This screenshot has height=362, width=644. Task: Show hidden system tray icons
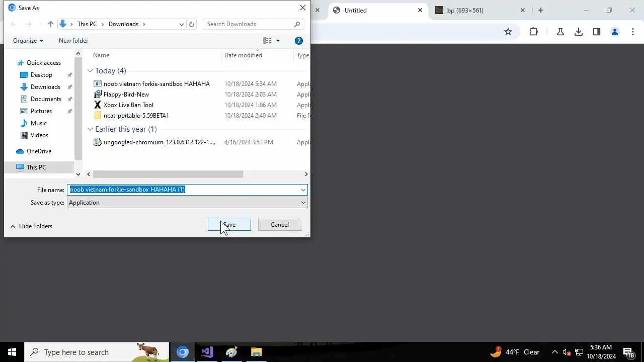pyautogui.click(x=554, y=352)
